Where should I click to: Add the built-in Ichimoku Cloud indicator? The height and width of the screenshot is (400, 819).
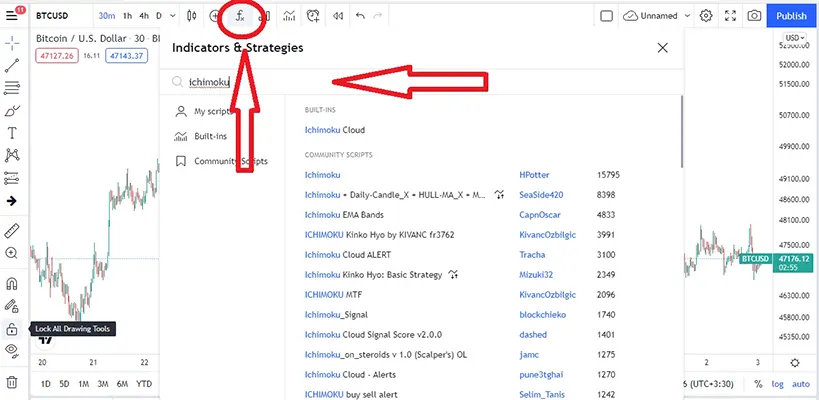[x=334, y=130]
